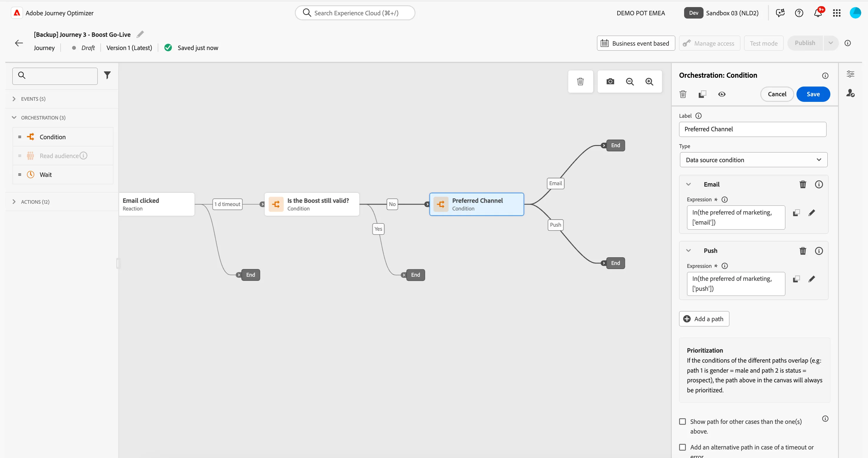Open the Publish dropdown arrow
This screenshot has width=868, height=458.
[x=831, y=43]
